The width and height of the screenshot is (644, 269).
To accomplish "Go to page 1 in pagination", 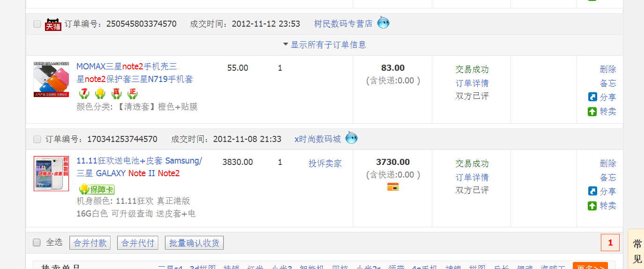I will coord(610,243).
